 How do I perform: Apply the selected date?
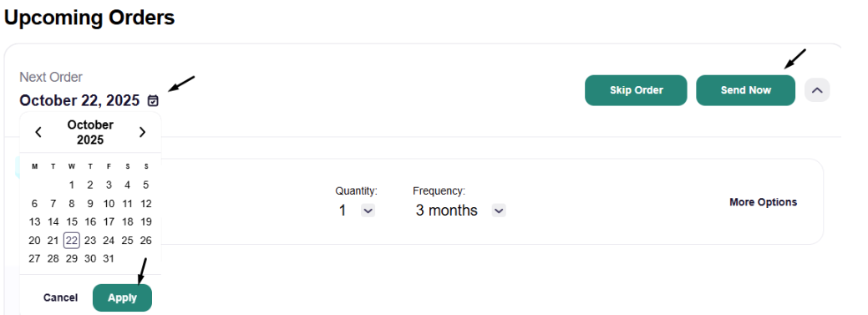[122, 297]
